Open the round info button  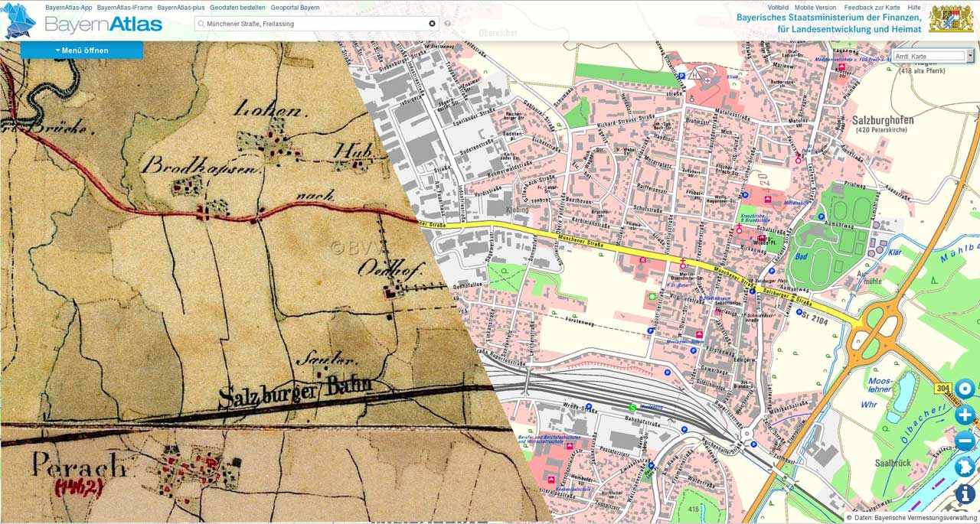click(965, 493)
